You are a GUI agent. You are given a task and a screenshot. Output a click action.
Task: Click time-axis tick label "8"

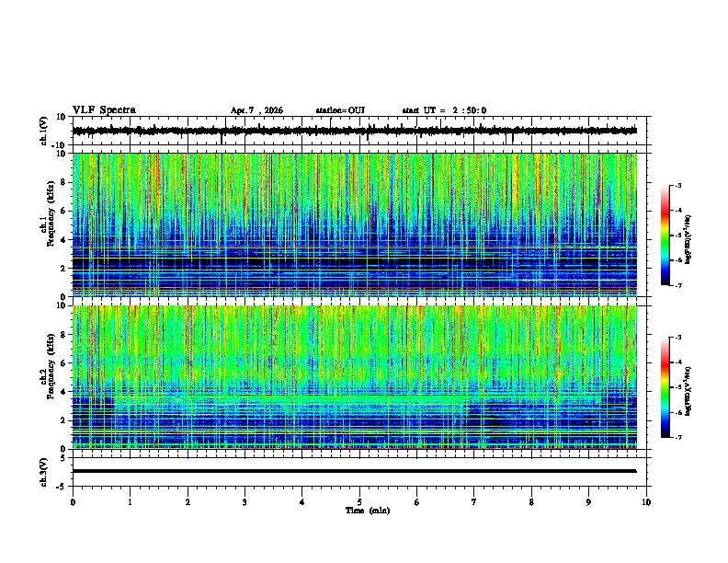531,502
